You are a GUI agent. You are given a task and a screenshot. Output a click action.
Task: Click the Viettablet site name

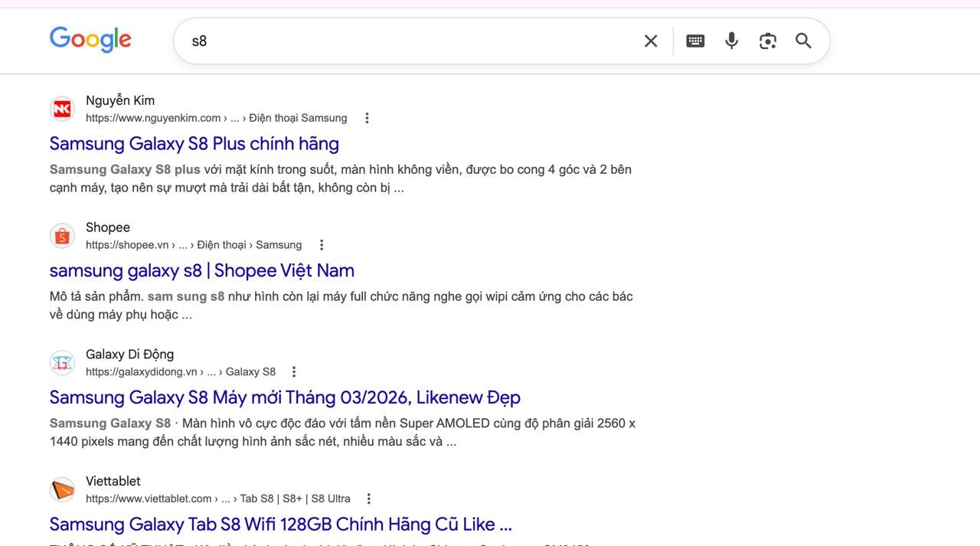[x=113, y=481]
